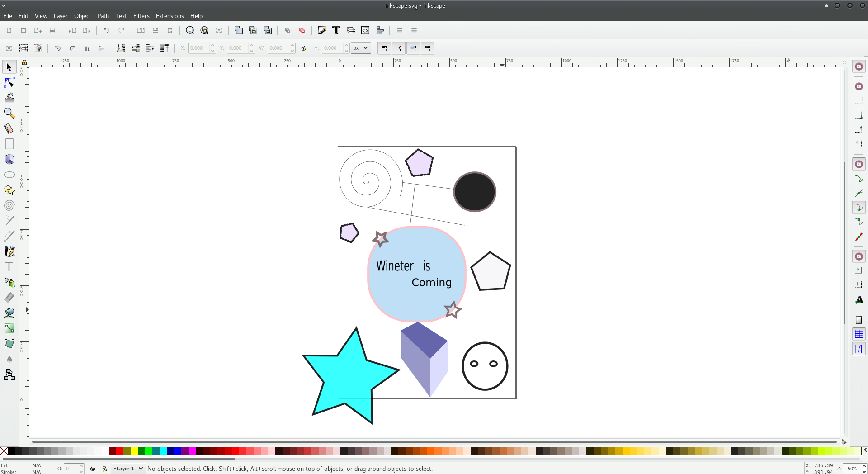Screen dimensions: 868x474
Task: Toggle visibility of Layer 1
Action: [x=93, y=469]
